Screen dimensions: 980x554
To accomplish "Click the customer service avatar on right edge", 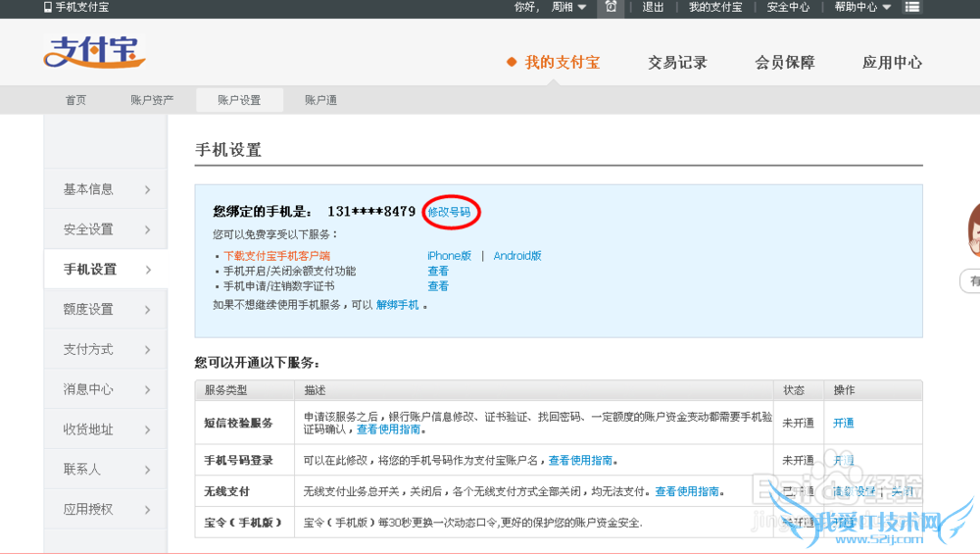I will tap(973, 233).
